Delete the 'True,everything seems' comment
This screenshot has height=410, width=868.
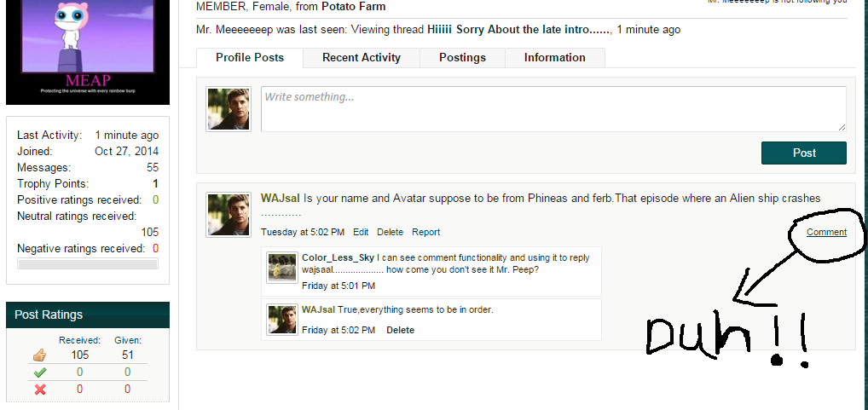pos(400,330)
